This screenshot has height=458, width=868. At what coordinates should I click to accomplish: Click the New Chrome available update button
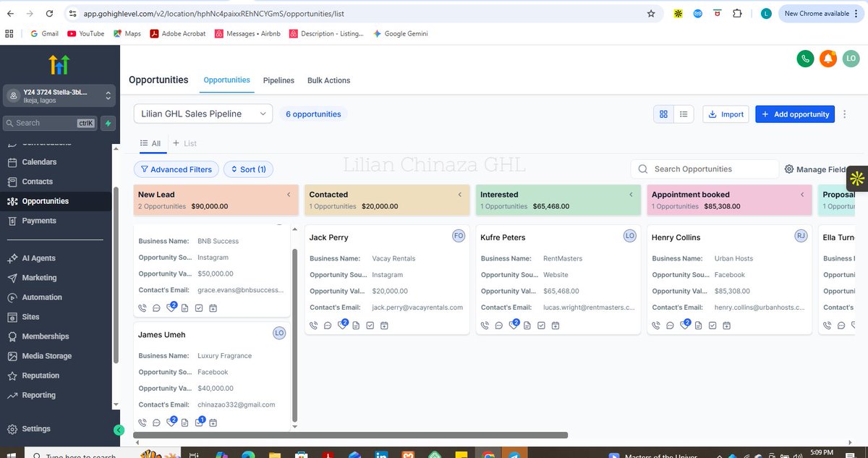822,13
